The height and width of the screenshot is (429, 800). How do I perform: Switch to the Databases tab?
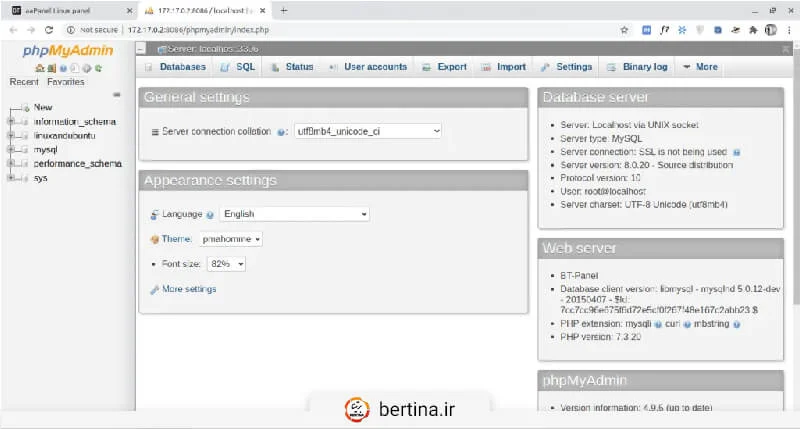point(175,67)
